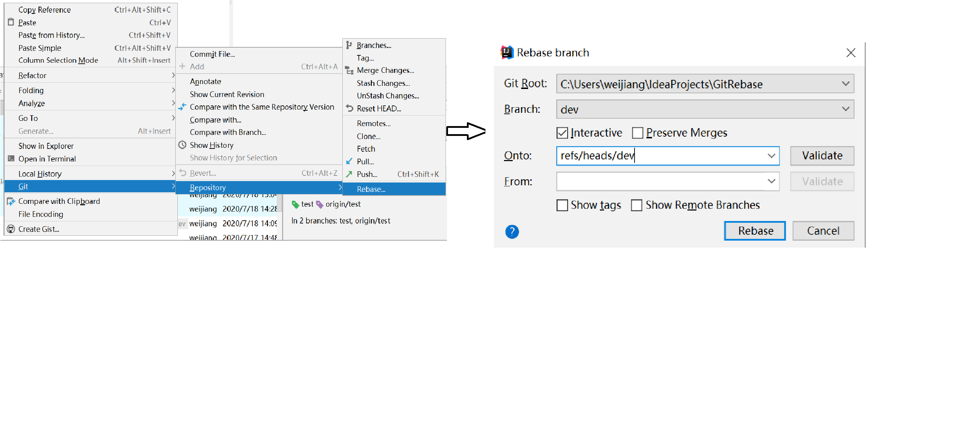Click the Show History clock icon
This screenshot has width=980, height=428.
[x=182, y=145]
